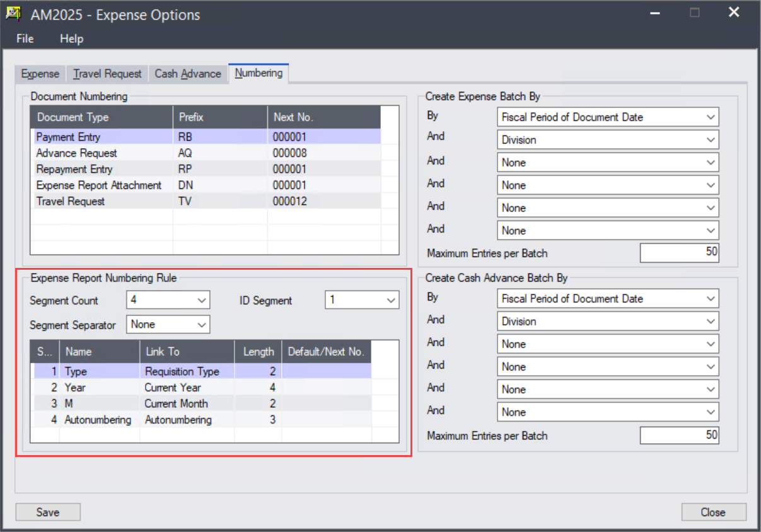This screenshot has height=532, width=761.
Task: Click the TV prefix cell
Action: point(220,201)
